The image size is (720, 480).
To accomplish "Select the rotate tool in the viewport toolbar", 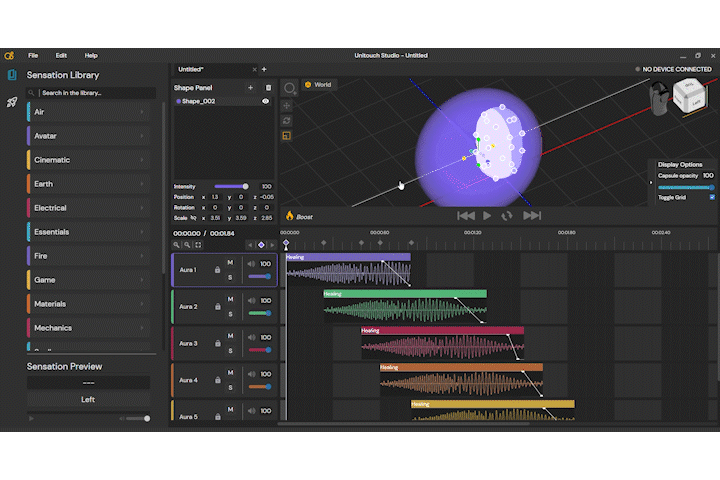I will (287, 121).
